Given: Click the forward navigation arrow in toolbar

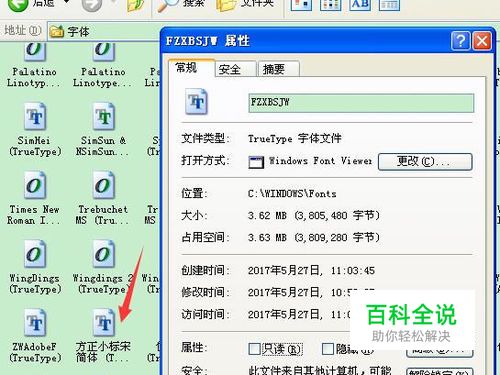Looking at the screenshot, I should pyautogui.click(x=92, y=5).
